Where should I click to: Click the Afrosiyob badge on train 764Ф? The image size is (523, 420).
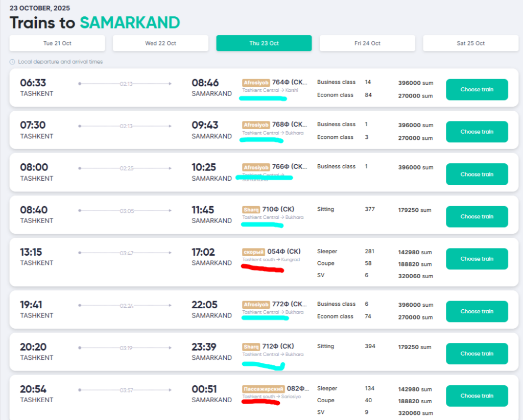[x=256, y=82]
